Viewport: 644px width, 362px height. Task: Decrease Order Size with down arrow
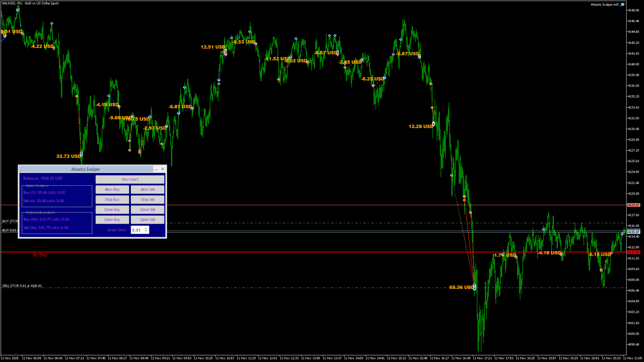click(x=146, y=232)
